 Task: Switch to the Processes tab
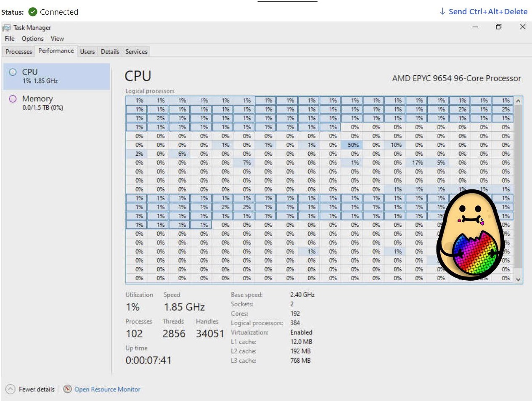click(x=18, y=51)
